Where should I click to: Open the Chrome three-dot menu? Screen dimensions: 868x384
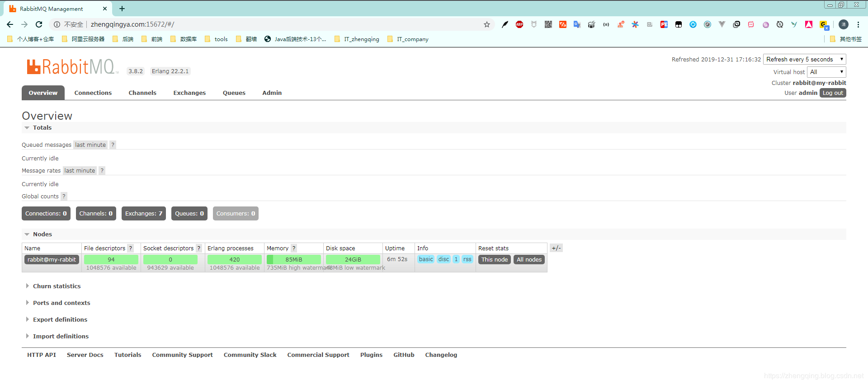click(858, 24)
